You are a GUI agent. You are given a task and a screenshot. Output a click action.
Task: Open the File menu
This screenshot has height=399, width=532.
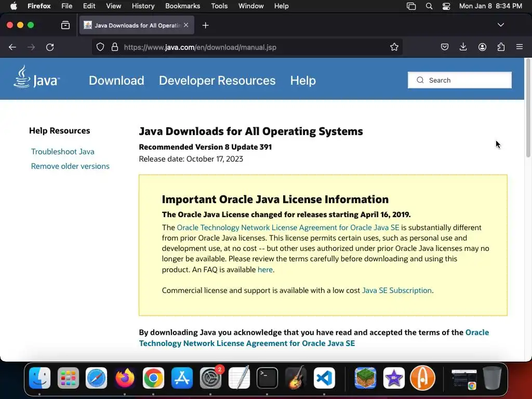(x=67, y=6)
